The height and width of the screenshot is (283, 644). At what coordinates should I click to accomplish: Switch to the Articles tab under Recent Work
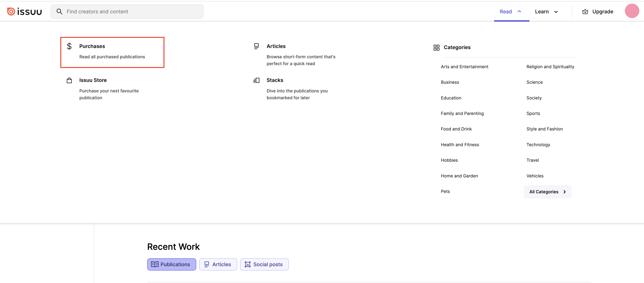pos(218,264)
